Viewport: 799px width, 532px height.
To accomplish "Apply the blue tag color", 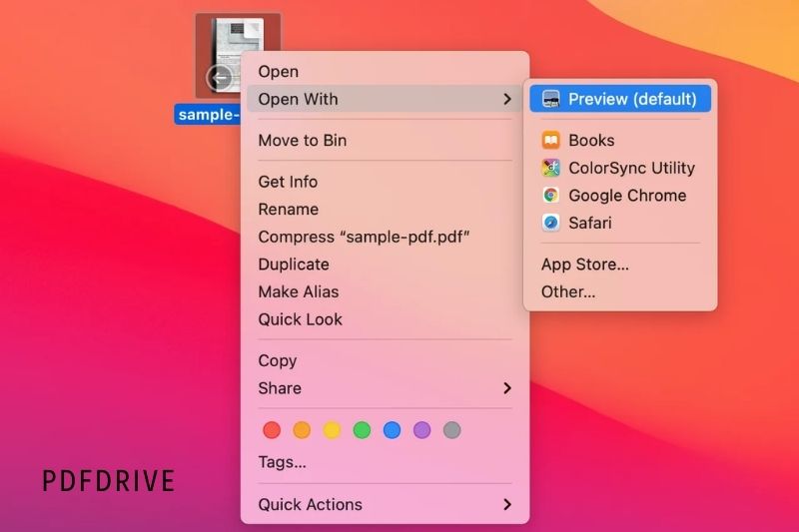I will (392, 430).
